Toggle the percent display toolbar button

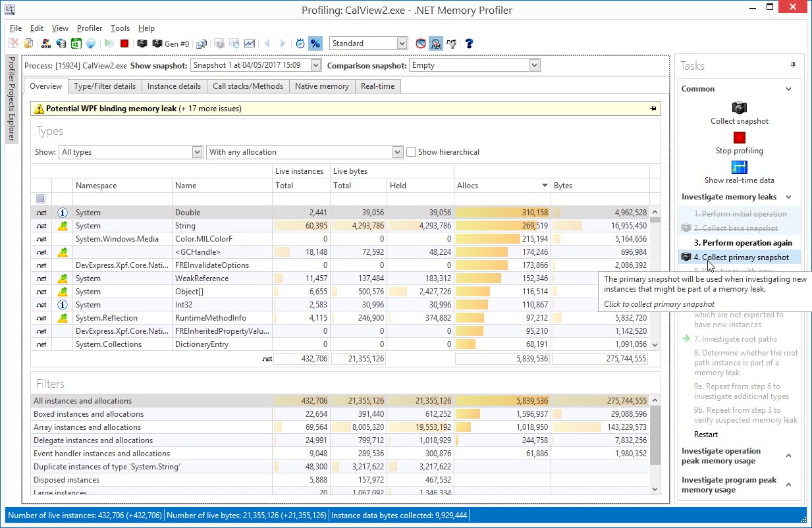coord(315,43)
